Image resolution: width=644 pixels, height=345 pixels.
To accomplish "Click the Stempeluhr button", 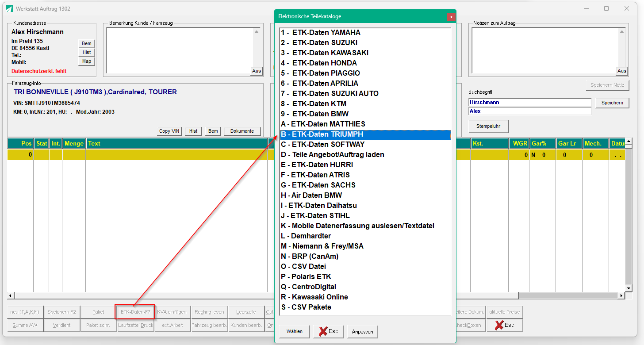I will [x=488, y=126].
